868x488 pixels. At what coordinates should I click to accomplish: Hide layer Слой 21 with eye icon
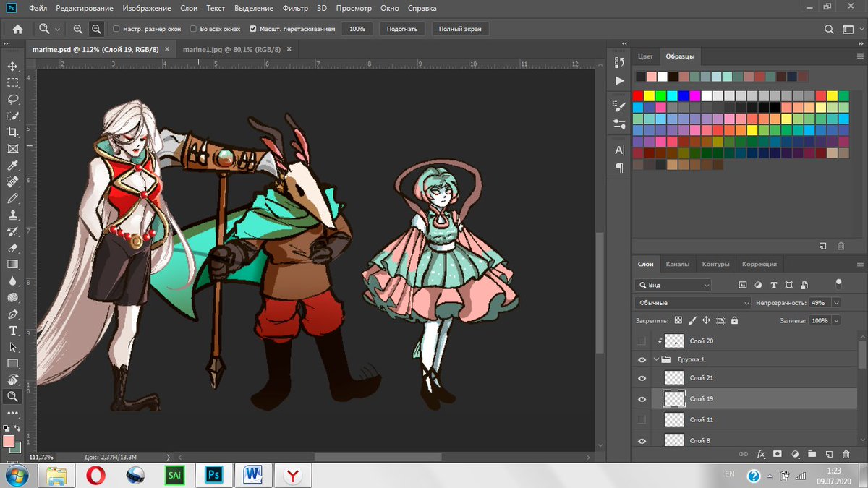642,377
